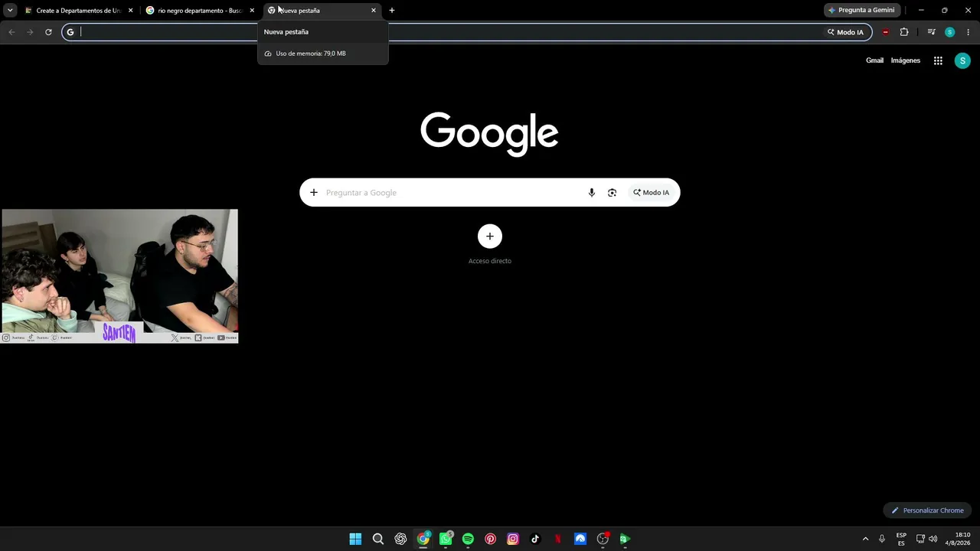Expand the hidden system tray icons
Viewport: 980px width, 551px height.
(x=866, y=539)
